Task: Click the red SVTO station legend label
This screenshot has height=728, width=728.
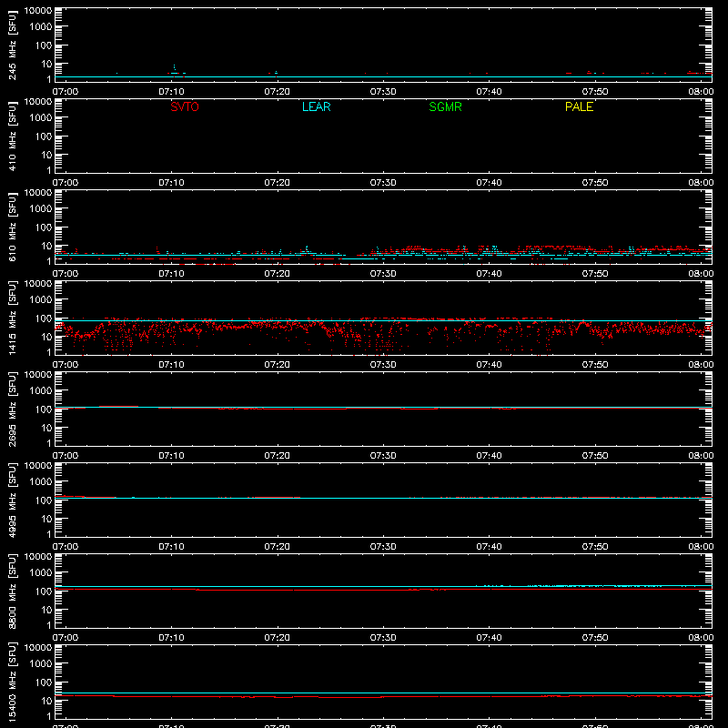Action: pos(185,106)
